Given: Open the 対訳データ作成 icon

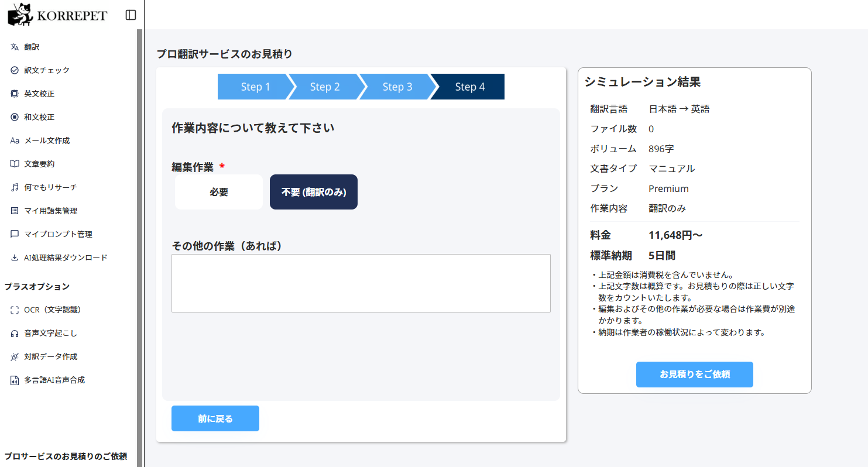Looking at the screenshot, I should [x=15, y=356].
